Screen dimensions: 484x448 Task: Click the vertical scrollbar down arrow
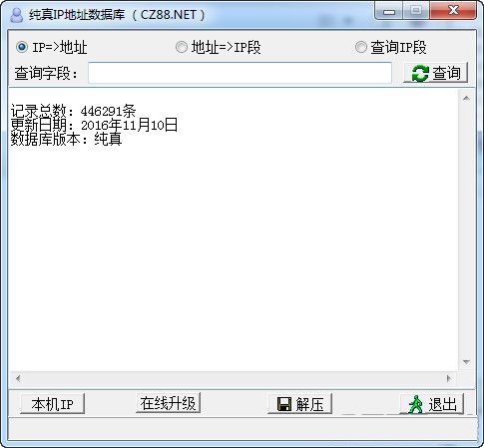pyautogui.click(x=466, y=362)
